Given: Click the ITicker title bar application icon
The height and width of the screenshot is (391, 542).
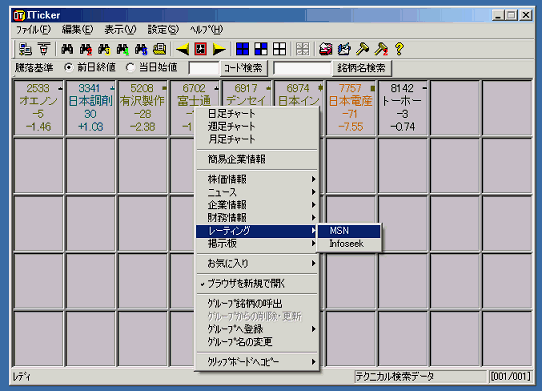Looking at the screenshot, I should point(19,15).
